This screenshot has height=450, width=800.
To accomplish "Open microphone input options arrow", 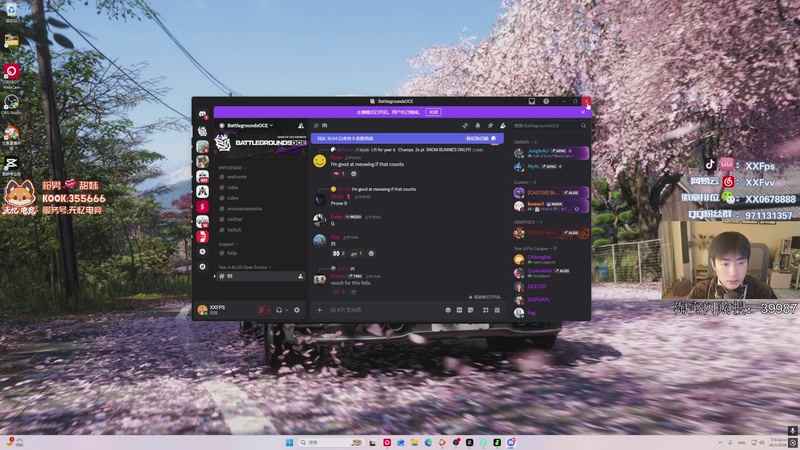I will pyautogui.click(x=269, y=310).
